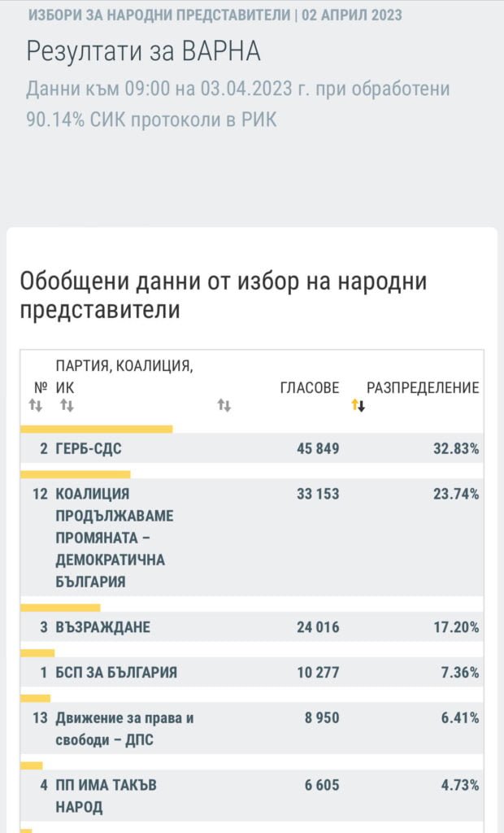Click the sort arrows beside the ИК label

coord(67,405)
